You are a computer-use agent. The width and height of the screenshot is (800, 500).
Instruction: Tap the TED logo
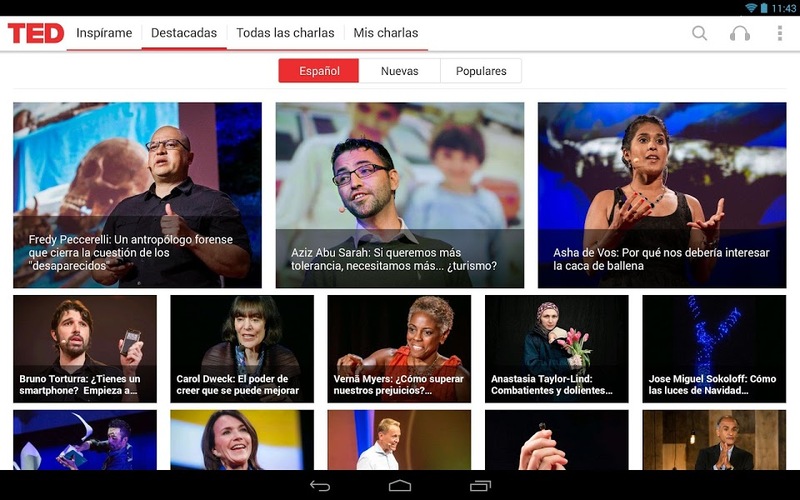tap(36, 33)
